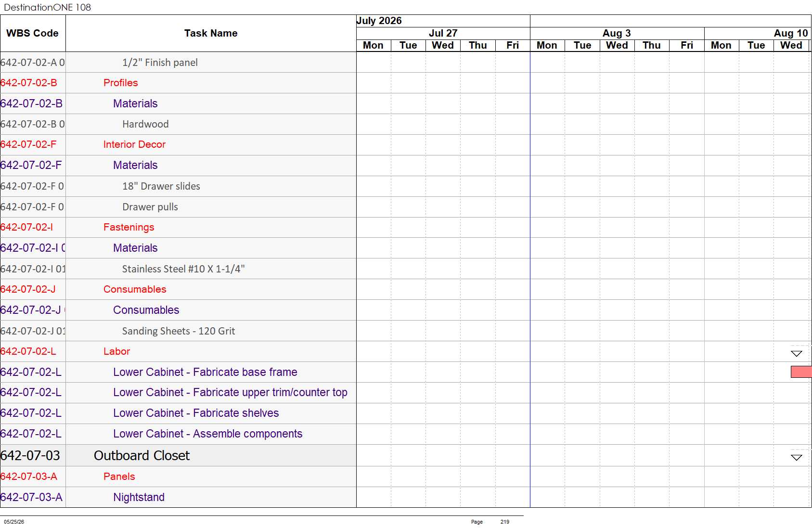Click WBS code 642-07-02-I in red
Viewport: 812px width, 528px height.
[26, 227]
